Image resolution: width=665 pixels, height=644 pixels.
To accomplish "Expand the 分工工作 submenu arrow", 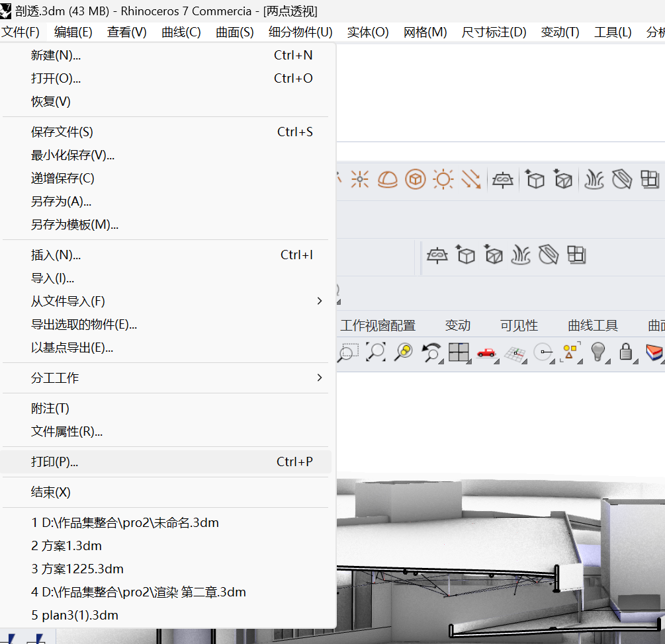I will click(320, 378).
